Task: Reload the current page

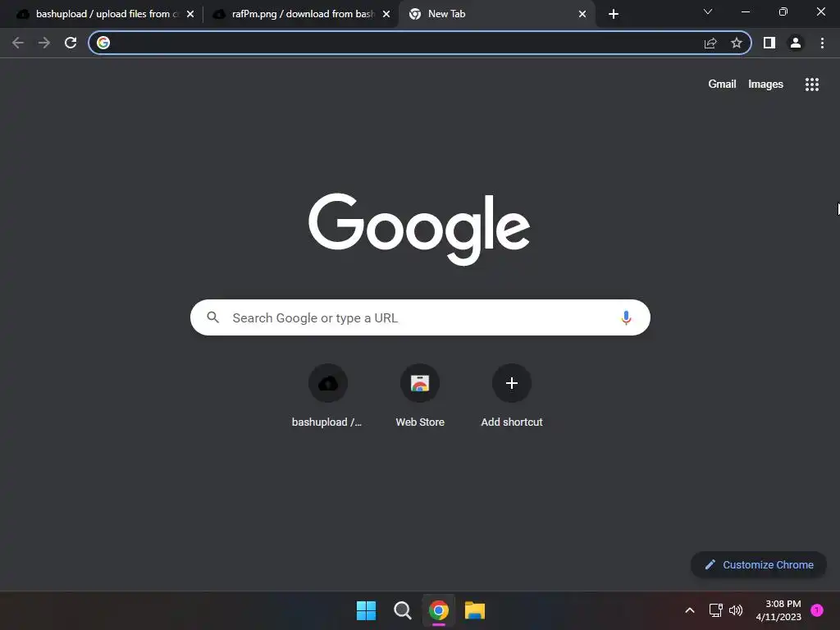Action: tap(71, 43)
